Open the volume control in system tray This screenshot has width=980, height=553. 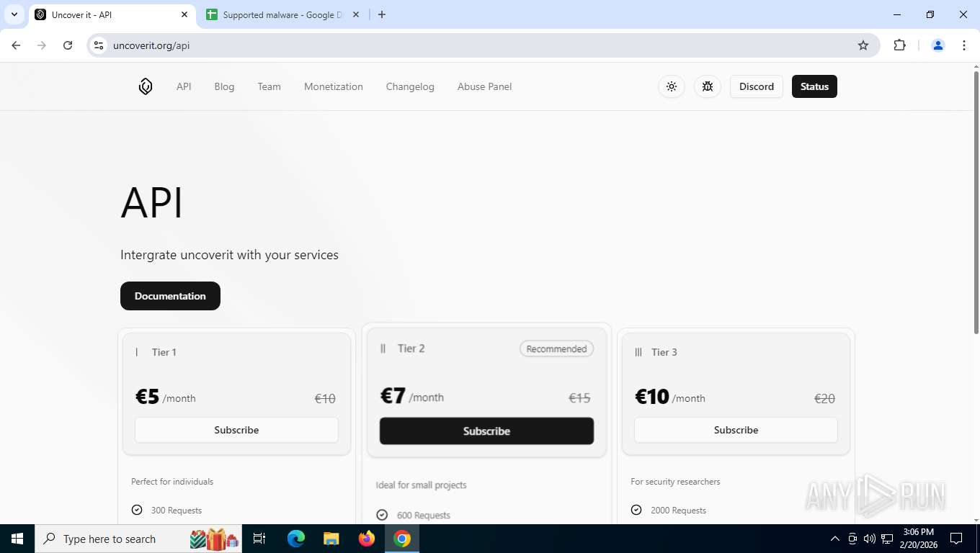click(870, 539)
